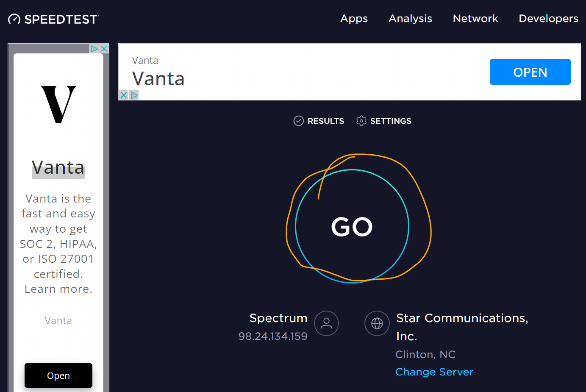Click the person icon beside Spectrum
The height and width of the screenshot is (392, 586).
326,323
